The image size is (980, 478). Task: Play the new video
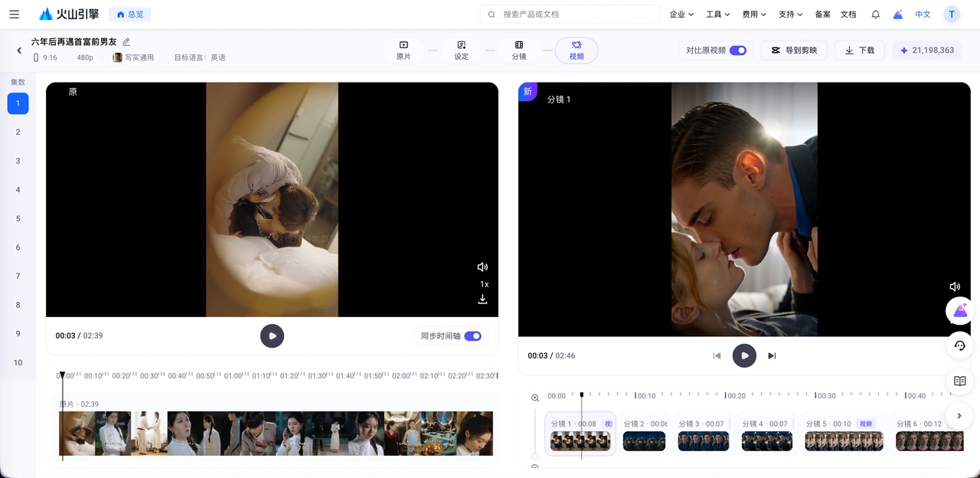(x=744, y=355)
